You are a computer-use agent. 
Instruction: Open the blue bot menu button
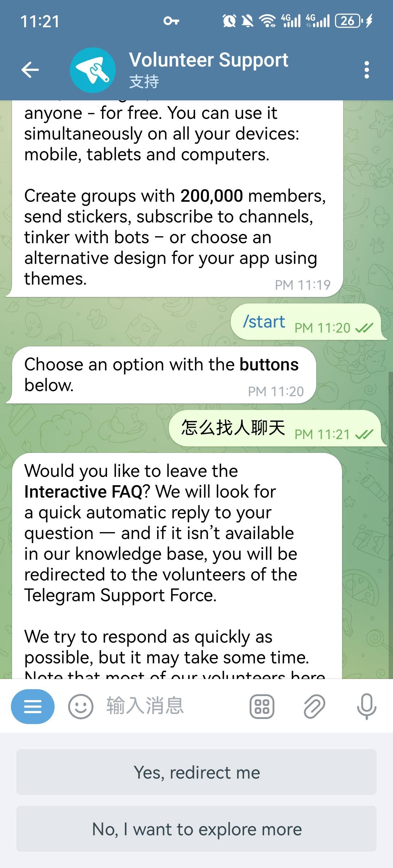[x=33, y=707]
